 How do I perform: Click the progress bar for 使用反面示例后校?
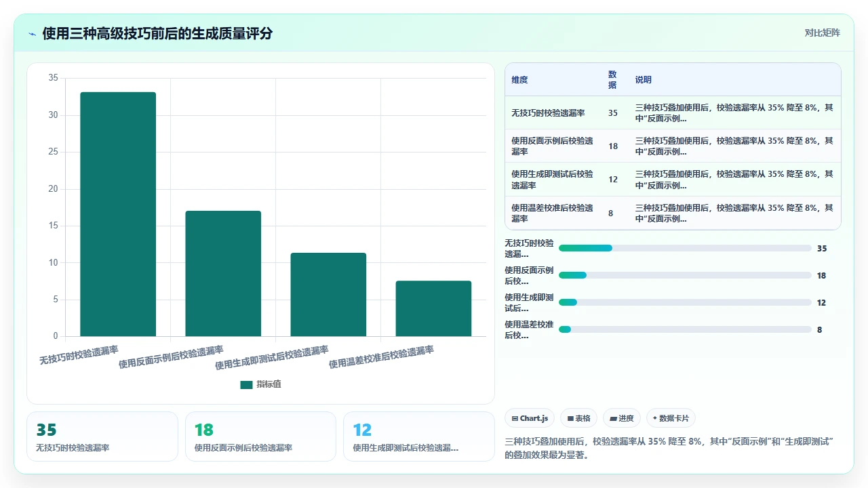(x=685, y=275)
